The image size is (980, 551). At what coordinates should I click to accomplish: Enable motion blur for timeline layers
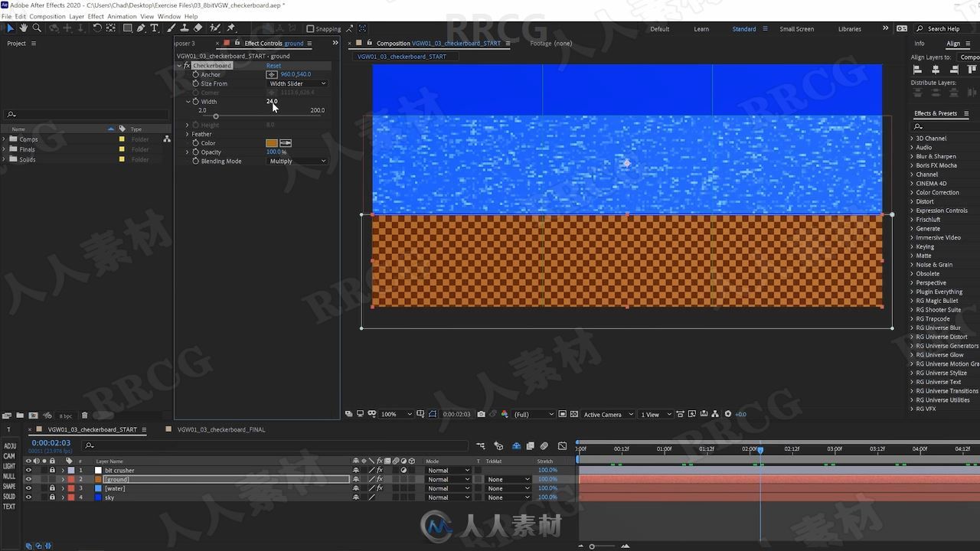544,445
